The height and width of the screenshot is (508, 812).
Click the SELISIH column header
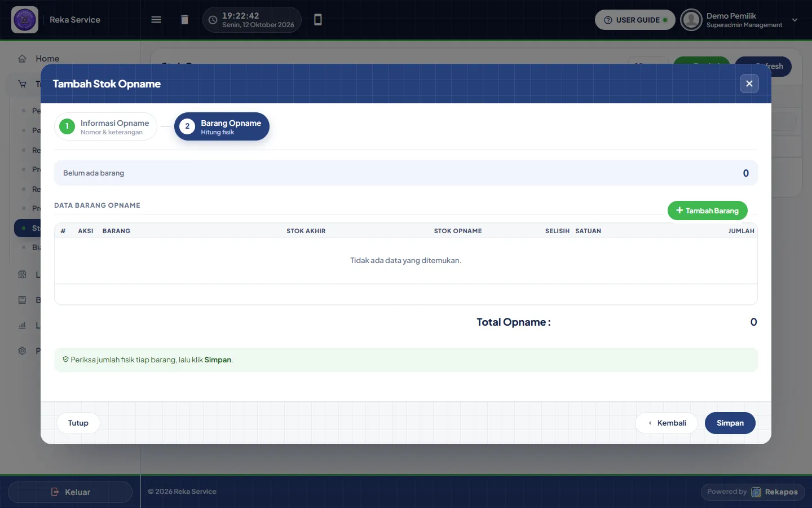pyautogui.click(x=557, y=231)
